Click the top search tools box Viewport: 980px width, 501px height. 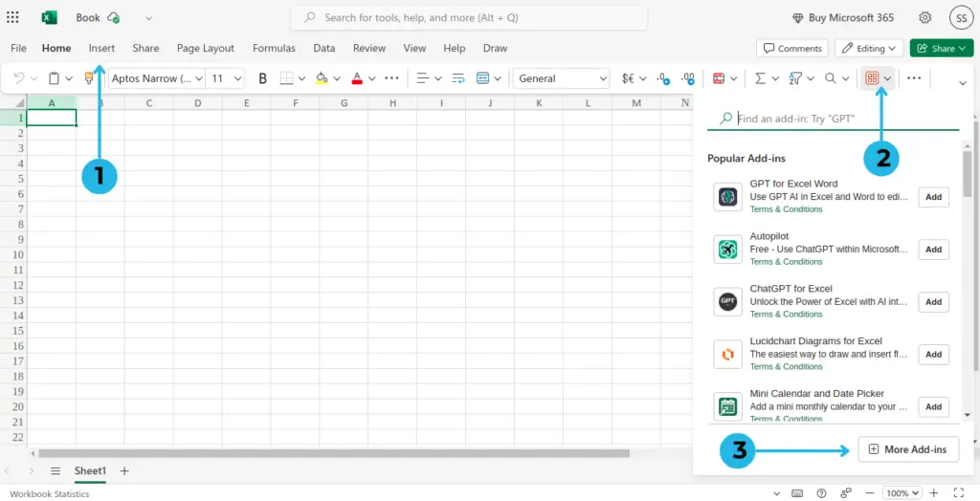(469, 17)
